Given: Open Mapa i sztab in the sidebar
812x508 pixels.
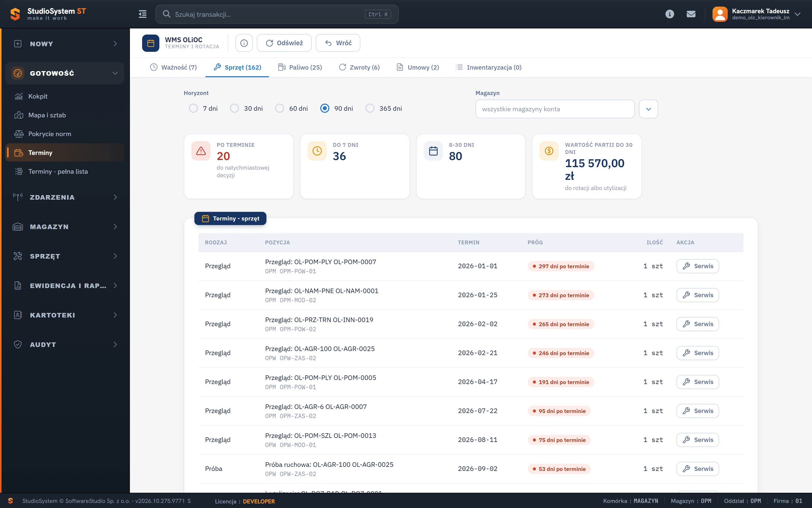Looking at the screenshot, I should click(65, 115).
